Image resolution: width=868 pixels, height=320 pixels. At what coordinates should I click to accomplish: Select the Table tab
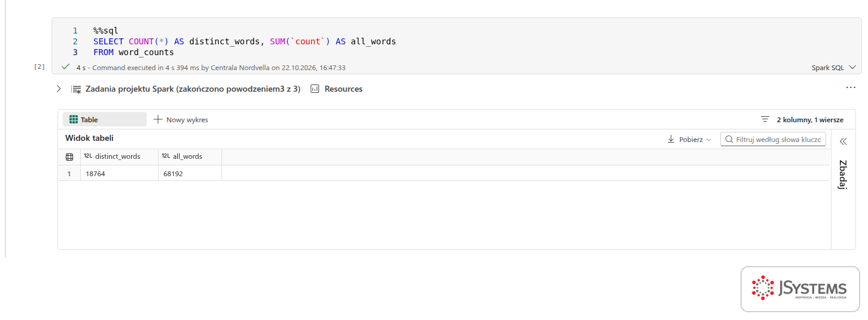pos(105,119)
